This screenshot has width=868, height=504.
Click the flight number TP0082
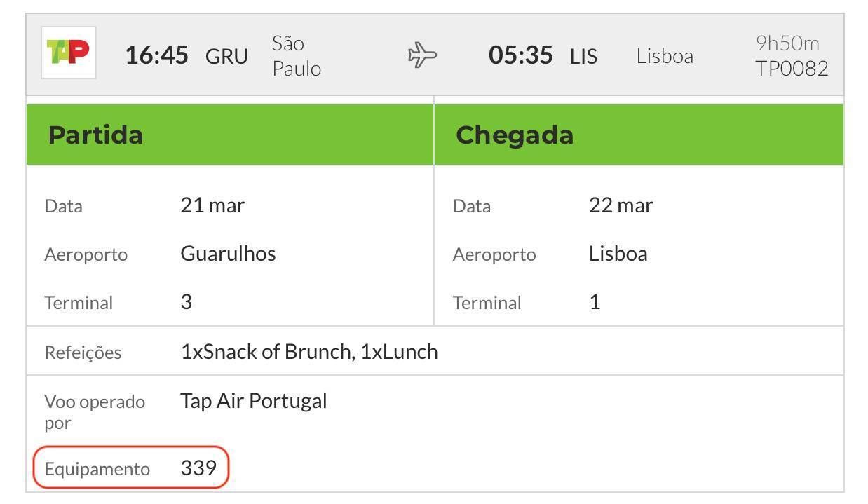[792, 69]
